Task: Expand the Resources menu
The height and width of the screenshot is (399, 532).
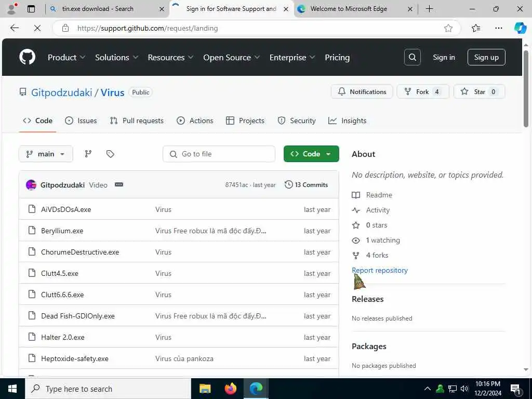Action: [170, 57]
